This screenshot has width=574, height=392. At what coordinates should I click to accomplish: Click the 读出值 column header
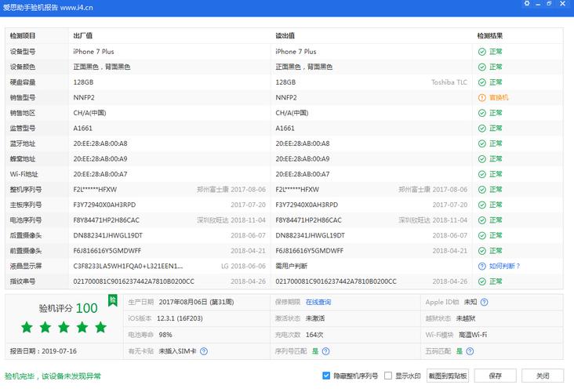[285, 36]
